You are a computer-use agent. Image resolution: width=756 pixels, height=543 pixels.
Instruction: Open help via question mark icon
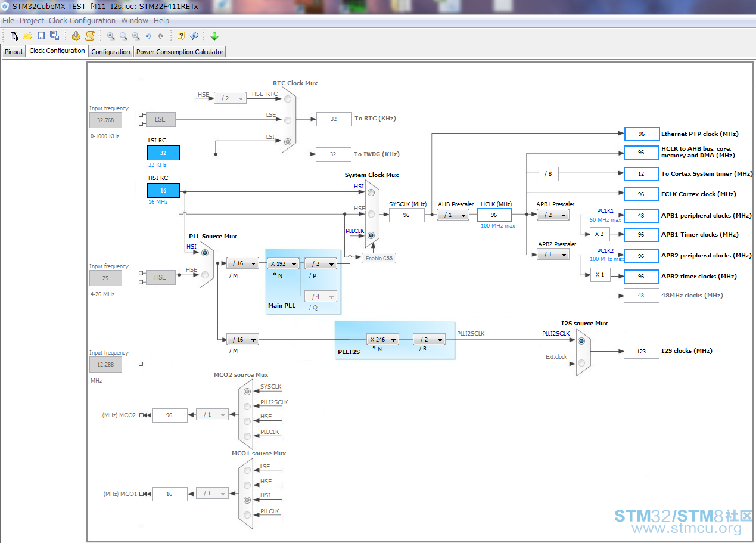[x=181, y=36]
